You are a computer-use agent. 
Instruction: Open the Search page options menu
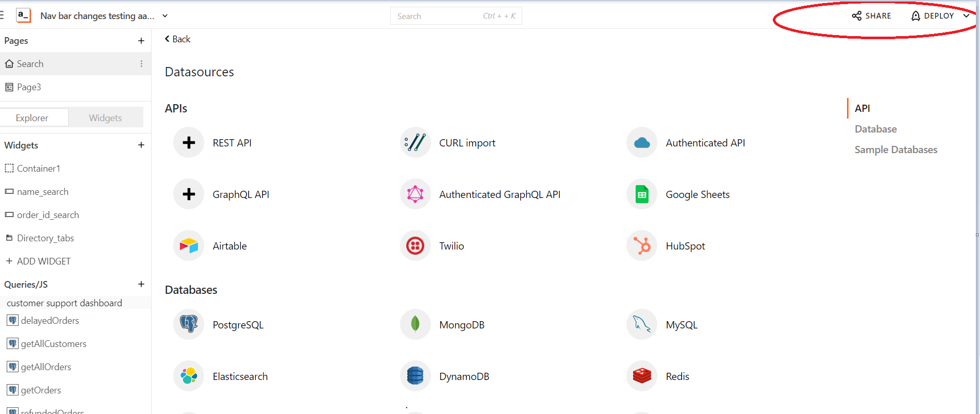tap(141, 64)
